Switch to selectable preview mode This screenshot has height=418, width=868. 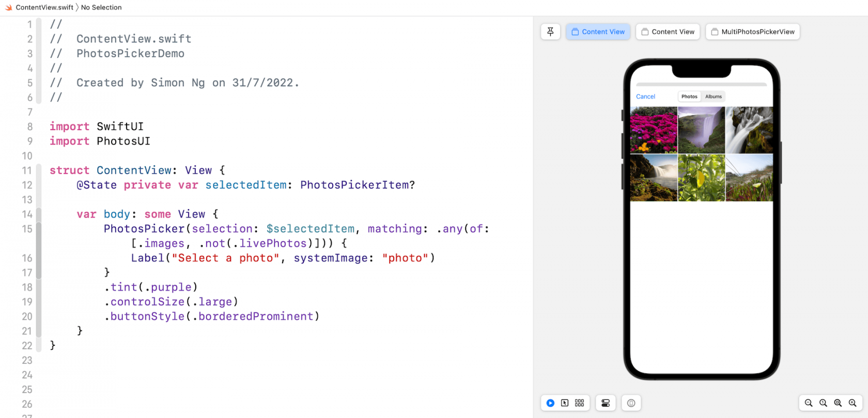pyautogui.click(x=565, y=403)
